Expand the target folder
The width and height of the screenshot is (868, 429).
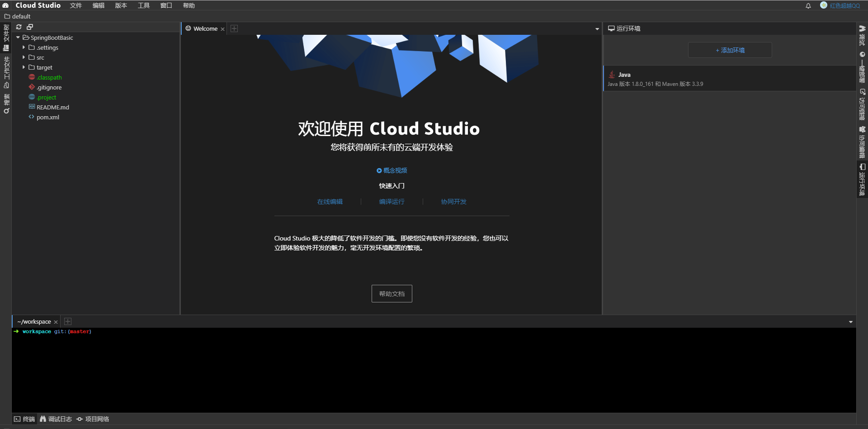click(24, 67)
